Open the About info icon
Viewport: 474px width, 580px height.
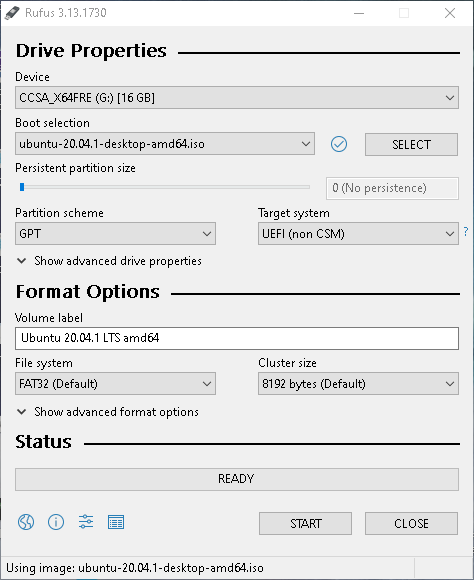(x=56, y=522)
